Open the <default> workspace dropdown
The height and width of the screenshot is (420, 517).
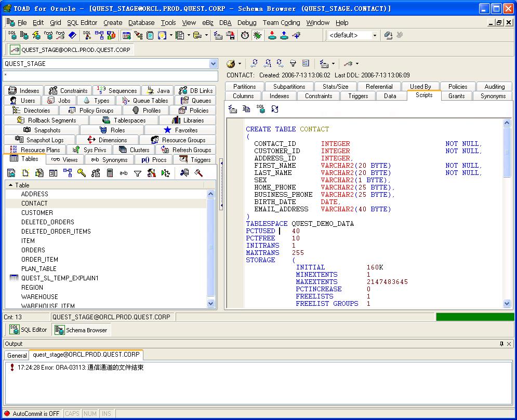[374, 35]
